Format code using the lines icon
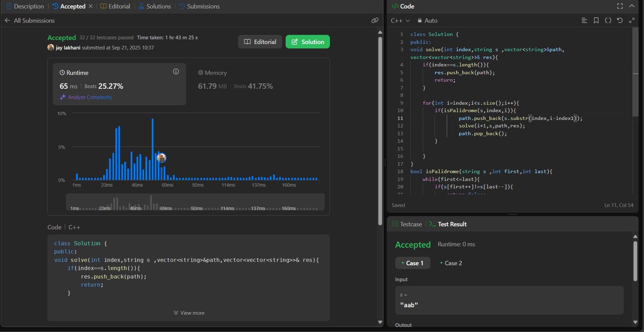The width and height of the screenshot is (644, 332). click(584, 20)
